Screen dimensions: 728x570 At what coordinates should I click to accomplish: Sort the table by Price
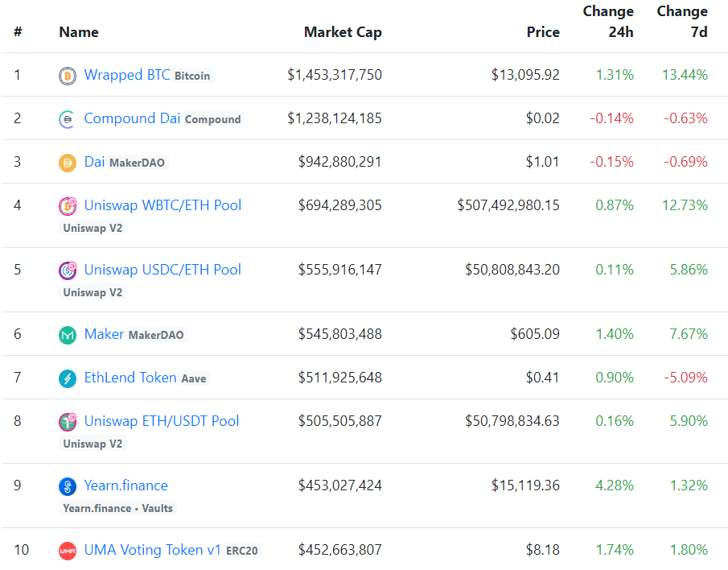pos(544,32)
